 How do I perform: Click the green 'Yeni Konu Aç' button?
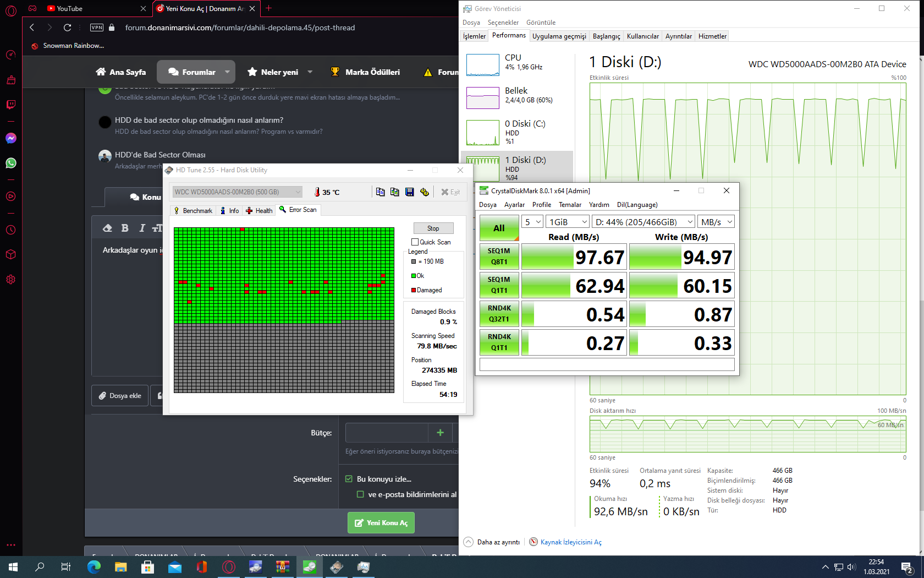coord(381,523)
